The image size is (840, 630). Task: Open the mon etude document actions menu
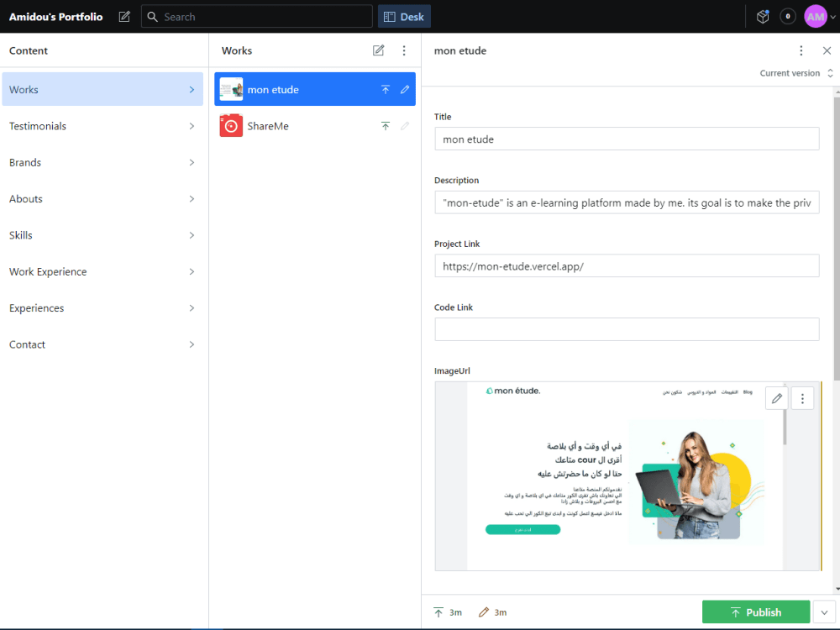[801, 50]
